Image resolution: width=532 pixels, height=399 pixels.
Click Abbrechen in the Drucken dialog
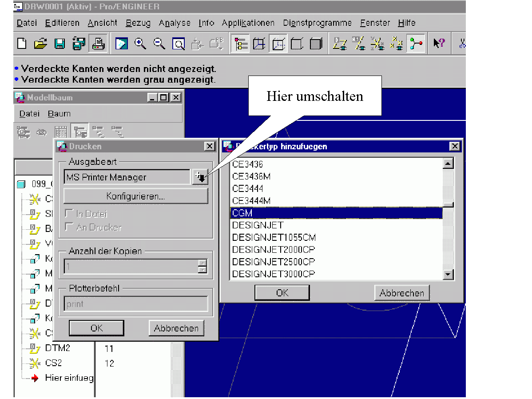click(176, 328)
